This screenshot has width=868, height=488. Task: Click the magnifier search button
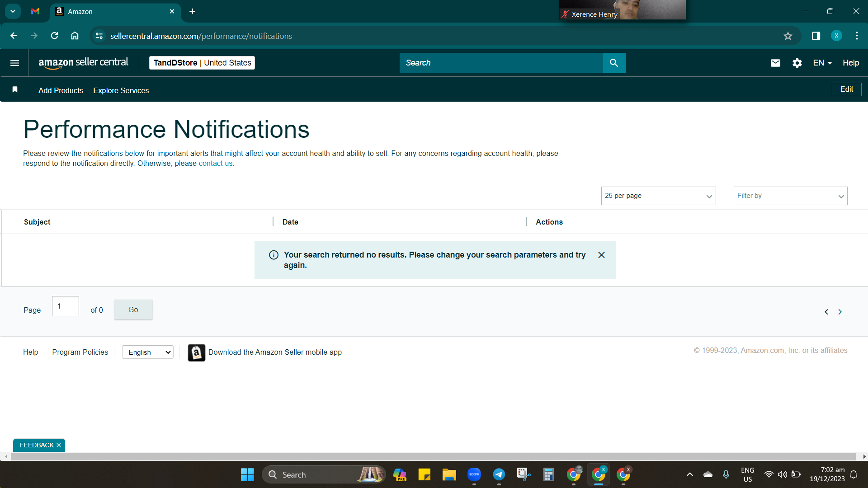(614, 63)
